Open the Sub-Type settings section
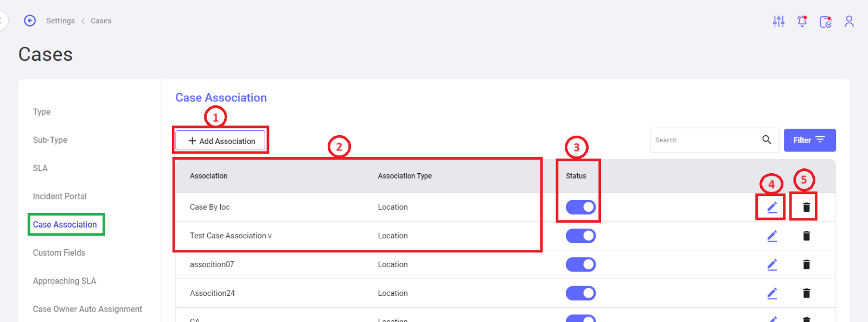Screen dimensions: 868x322 click(50, 140)
